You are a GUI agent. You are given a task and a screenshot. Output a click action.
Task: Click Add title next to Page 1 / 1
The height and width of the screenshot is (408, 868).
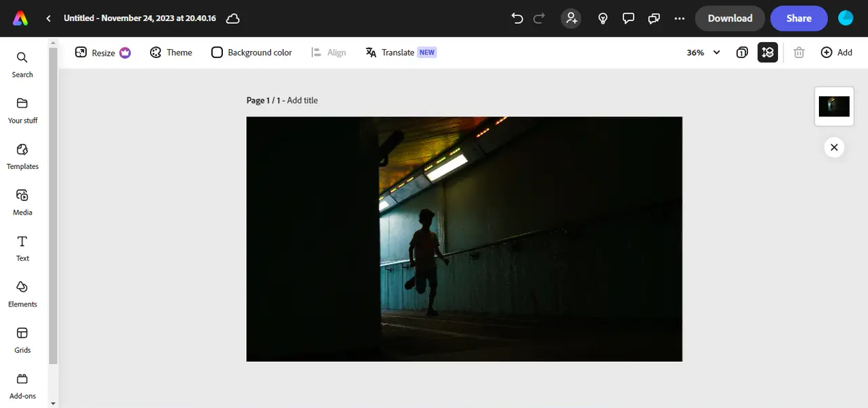(302, 100)
